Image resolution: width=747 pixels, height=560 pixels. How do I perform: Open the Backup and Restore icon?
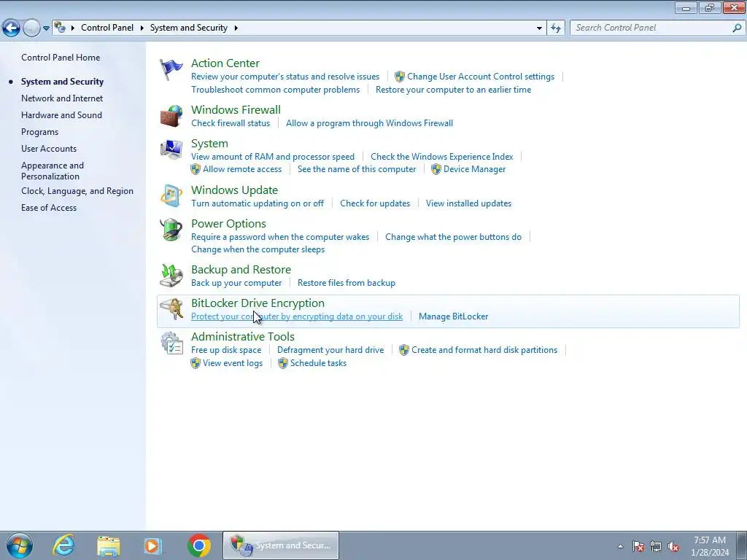click(x=171, y=276)
